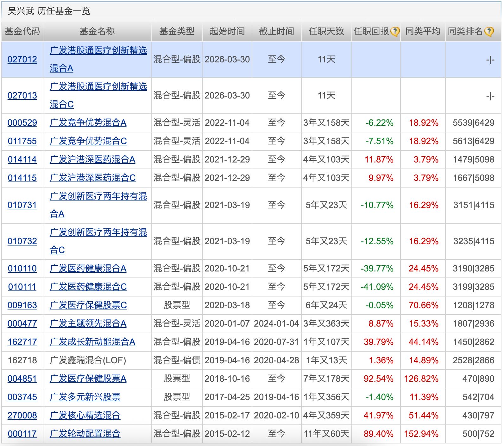
Task: Open fund code 010110 link
Action: click(22, 269)
